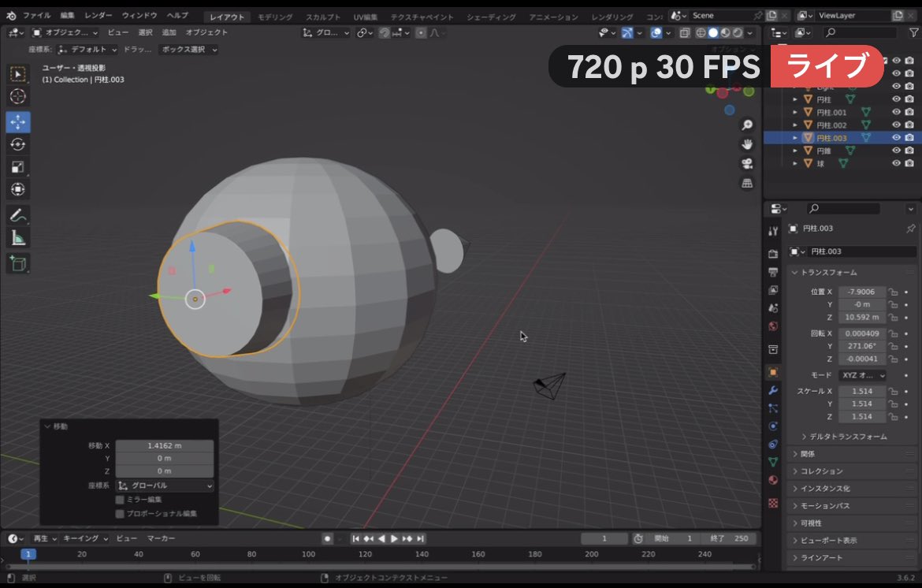
Task: Disable rendering for 円錐 camera icon
Action: [x=909, y=151]
